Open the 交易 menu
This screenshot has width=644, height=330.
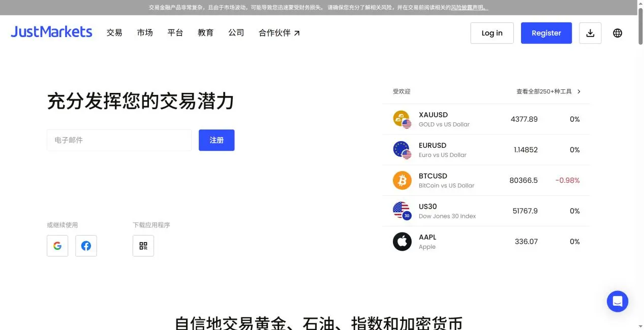pos(114,32)
